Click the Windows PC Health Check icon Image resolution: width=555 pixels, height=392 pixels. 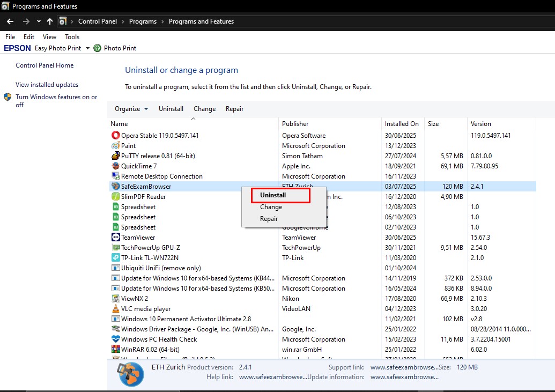[115, 339]
